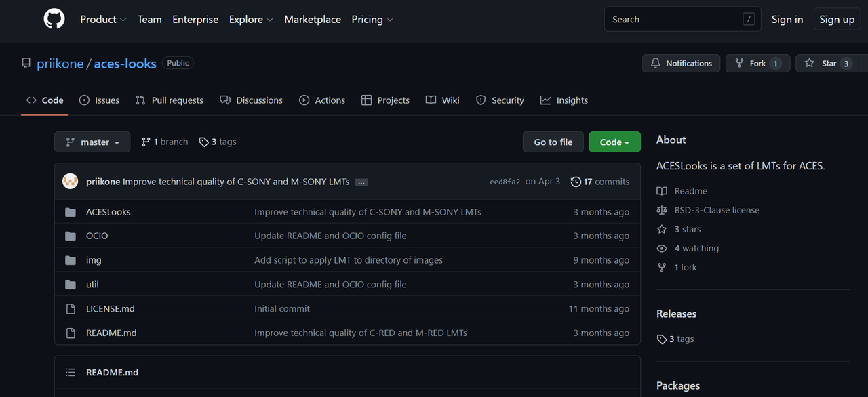Open the Team page

149,20
